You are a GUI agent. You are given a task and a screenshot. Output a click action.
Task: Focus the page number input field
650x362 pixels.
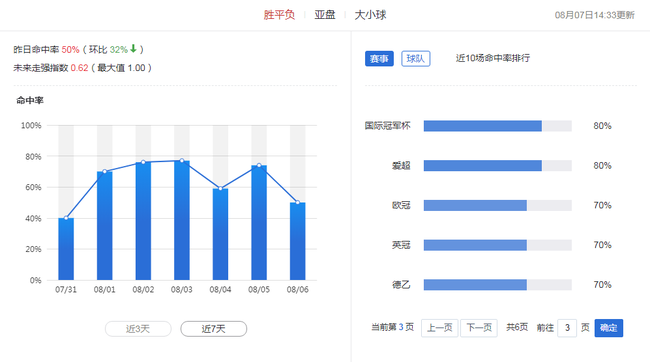point(567,328)
